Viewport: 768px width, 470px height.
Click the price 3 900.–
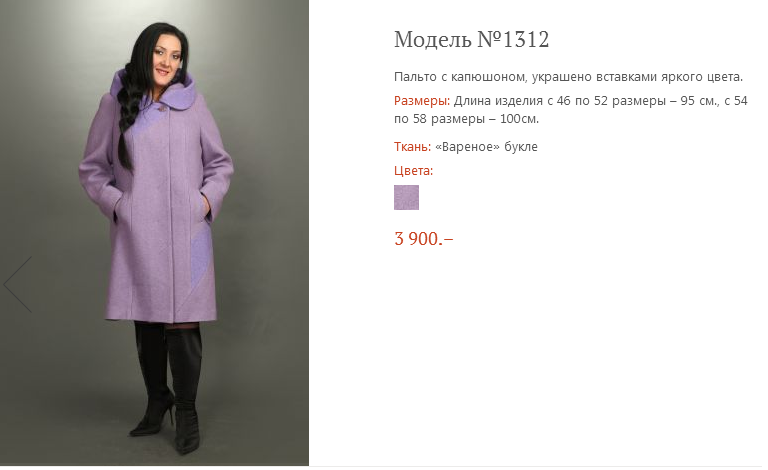pos(424,239)
